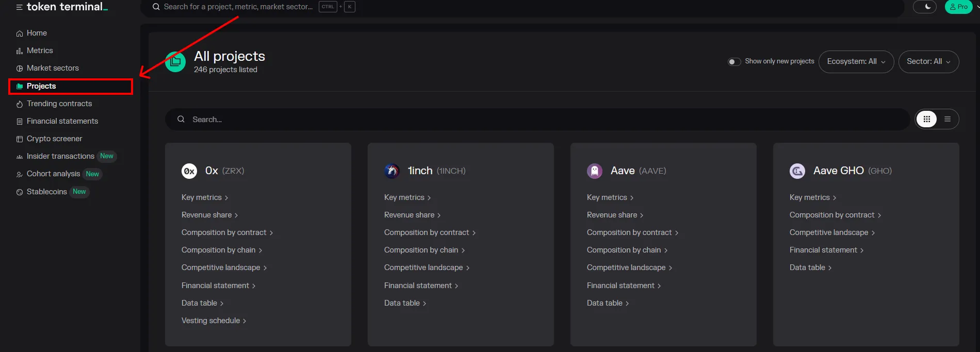Open 0x Revenue share

tap(210, 215)
